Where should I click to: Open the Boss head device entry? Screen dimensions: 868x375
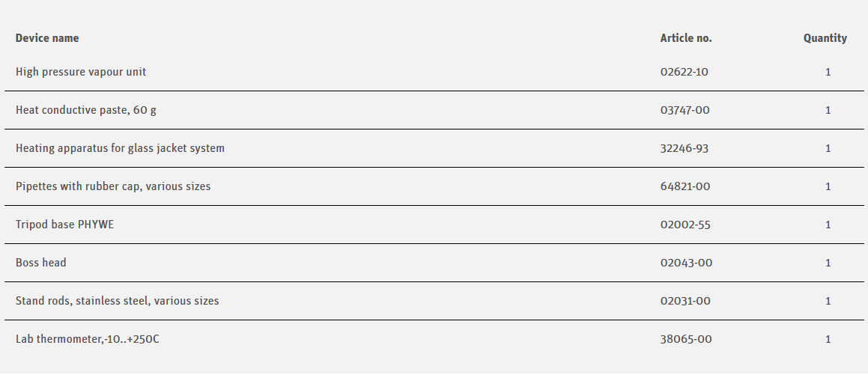click(41, 263)
